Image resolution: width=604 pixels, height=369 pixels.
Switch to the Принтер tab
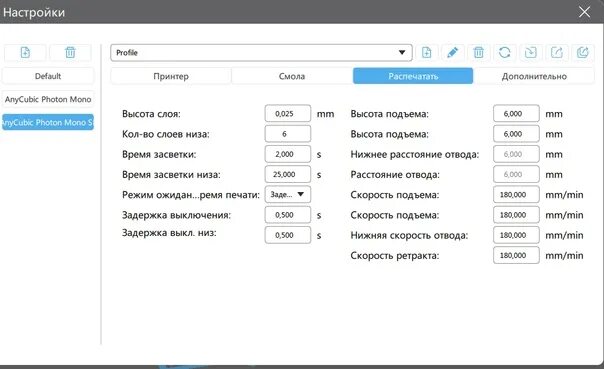tap(171, 76)
